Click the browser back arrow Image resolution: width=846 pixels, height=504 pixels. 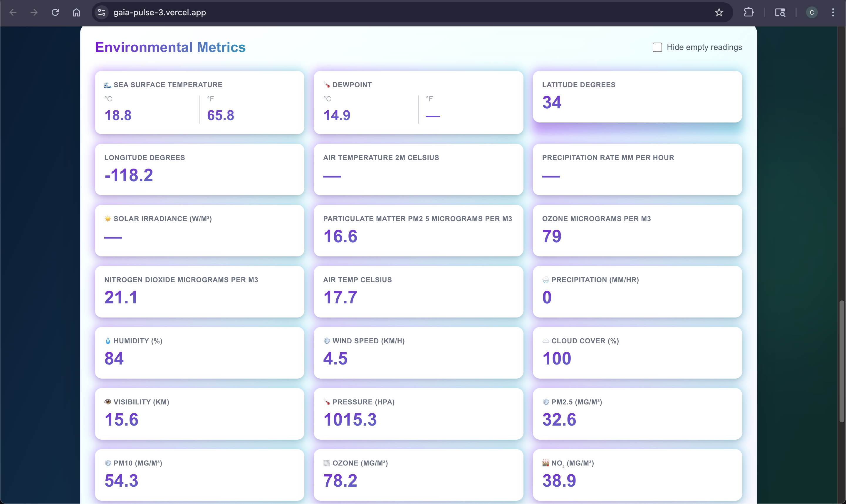click(x=13, y=13)
